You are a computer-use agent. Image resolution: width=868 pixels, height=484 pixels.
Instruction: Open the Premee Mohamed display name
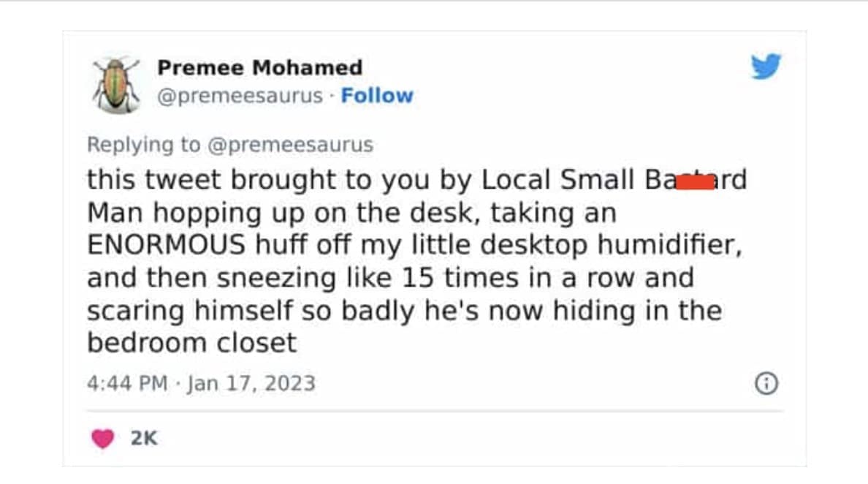point(259,68)
